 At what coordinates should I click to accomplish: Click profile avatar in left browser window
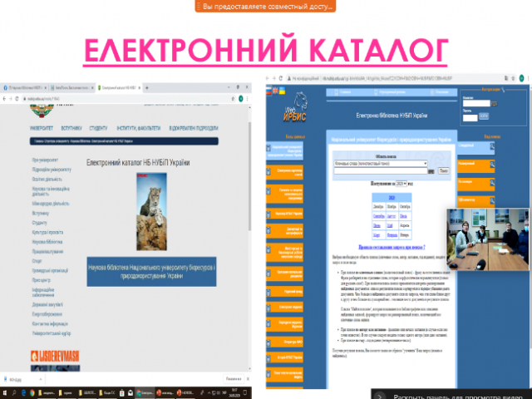[240, 99]
